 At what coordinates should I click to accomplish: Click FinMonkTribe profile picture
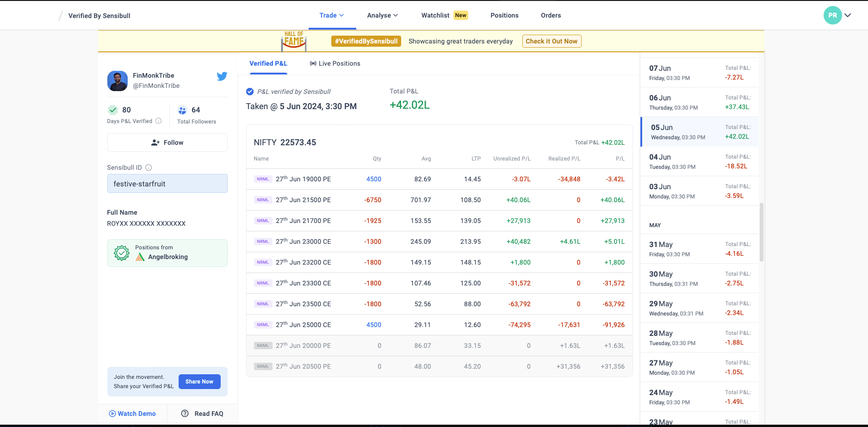(118, 81)
